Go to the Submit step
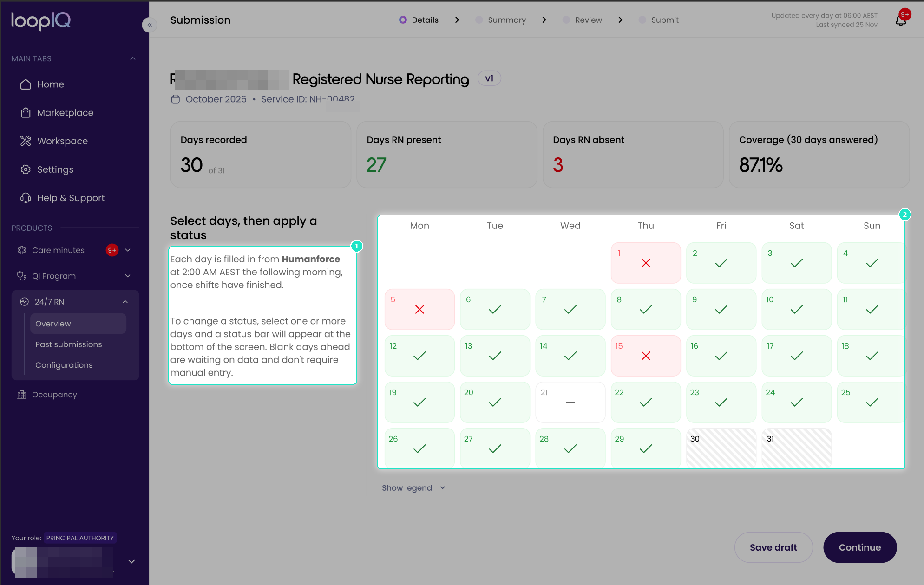This screenshot has height=585, width=924. click(658, 20)
